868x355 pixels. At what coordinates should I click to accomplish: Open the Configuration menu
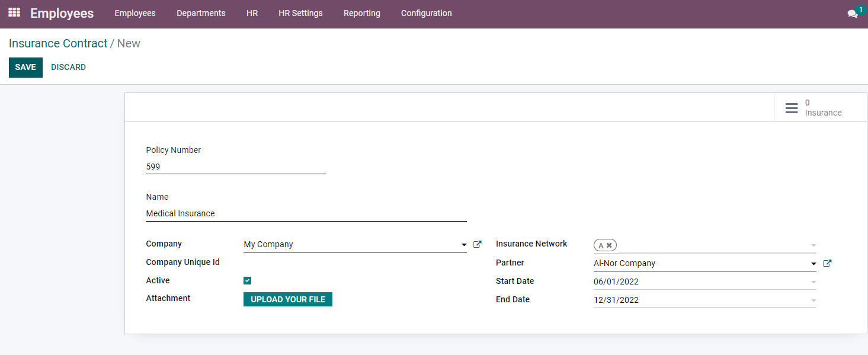(426, 13)
